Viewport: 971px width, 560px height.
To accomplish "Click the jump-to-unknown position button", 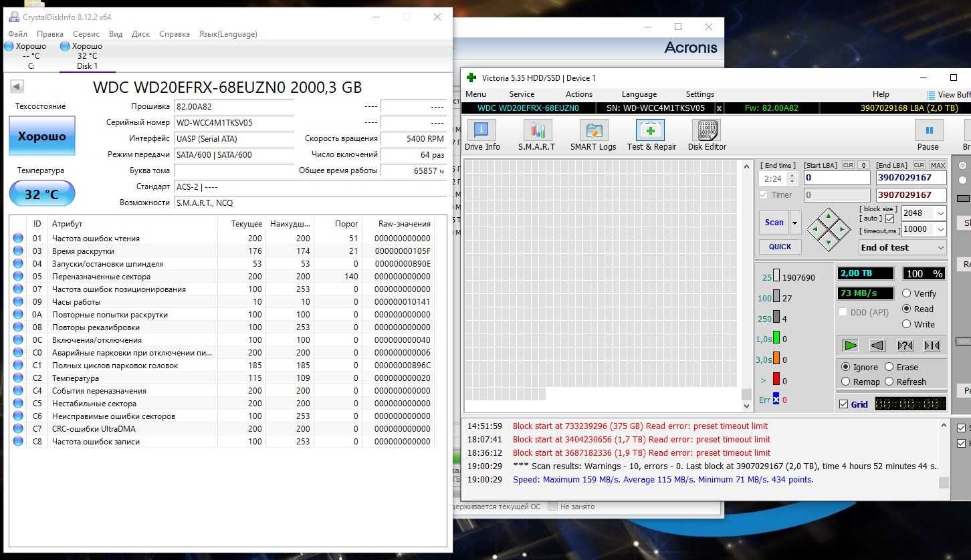I will 905,345.
